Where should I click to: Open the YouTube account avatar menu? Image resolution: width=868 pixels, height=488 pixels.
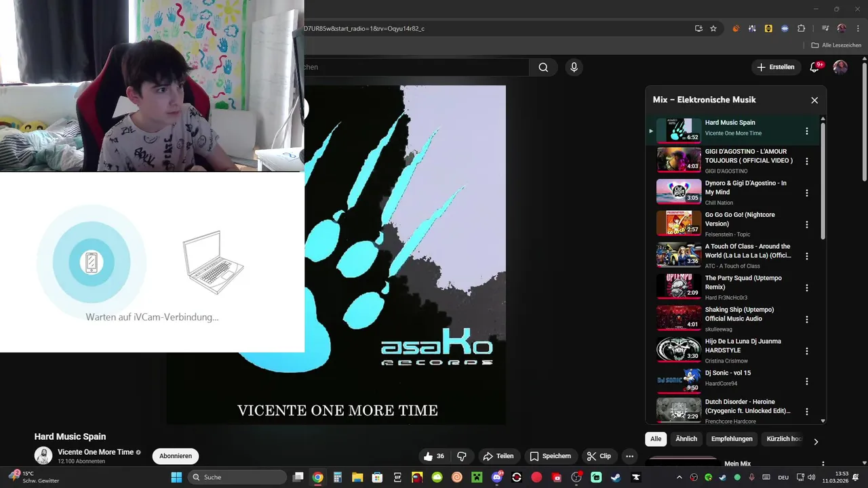pyautogui.click(x=840, y=67)
